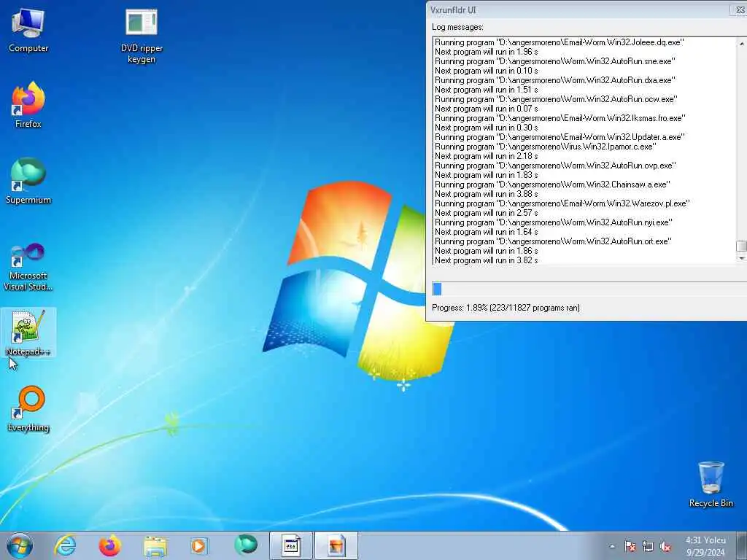Screen dimensions: 747x560
Task: Click the line 'Next program will run in 1.96 s'
Action: [x=487, y=52]
